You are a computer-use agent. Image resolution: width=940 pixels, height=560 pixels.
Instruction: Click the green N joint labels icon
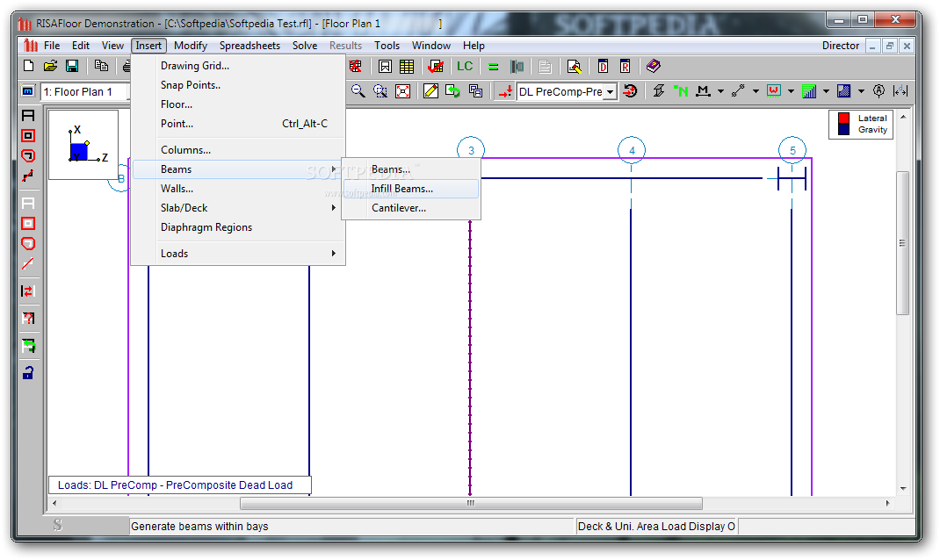tap(681, 91)
